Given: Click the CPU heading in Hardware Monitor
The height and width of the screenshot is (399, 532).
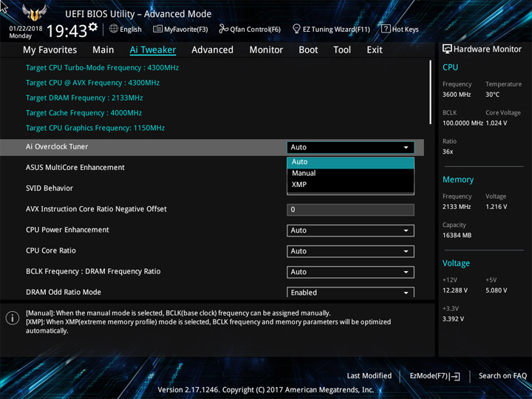Looking at the screenshot, I should pyautogui.click(x=450, y=67).
